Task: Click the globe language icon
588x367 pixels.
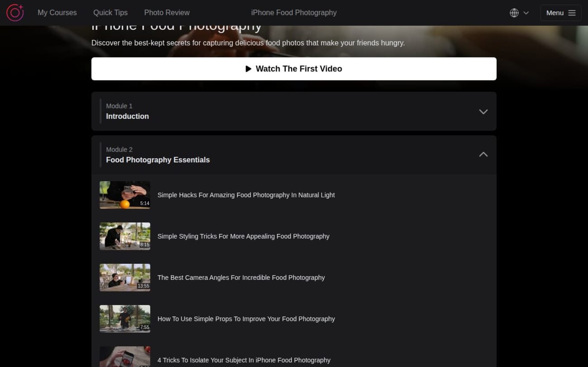Action: pyautogui.click(x=514, y=13)
